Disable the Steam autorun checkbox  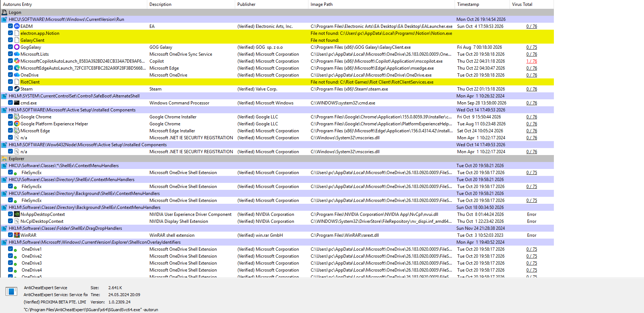pyautogui.click(x=10, y=89)
